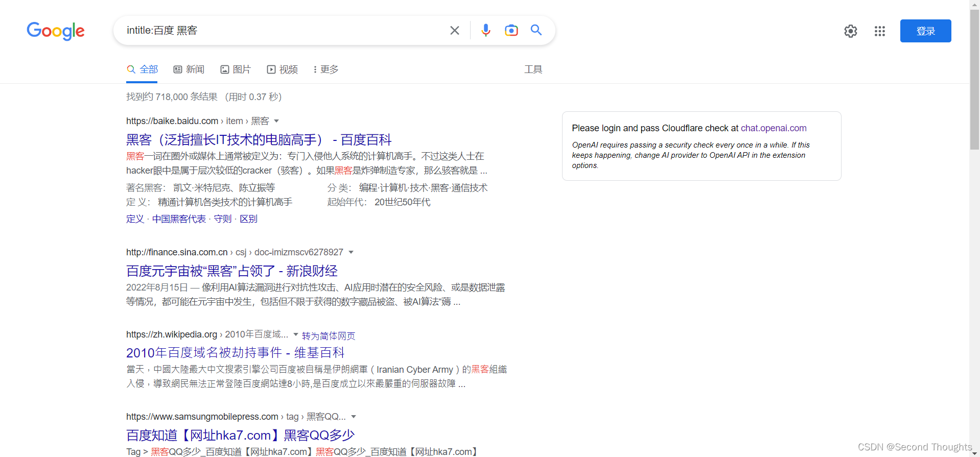Open search by image camera icon
This screenshot has width=980, height=457.
(511, 31)
